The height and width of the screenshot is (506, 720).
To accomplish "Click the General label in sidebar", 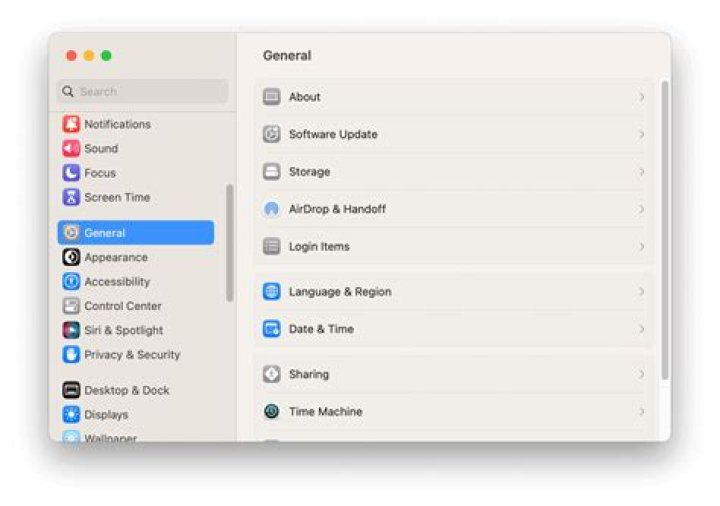I will [105, 233].
